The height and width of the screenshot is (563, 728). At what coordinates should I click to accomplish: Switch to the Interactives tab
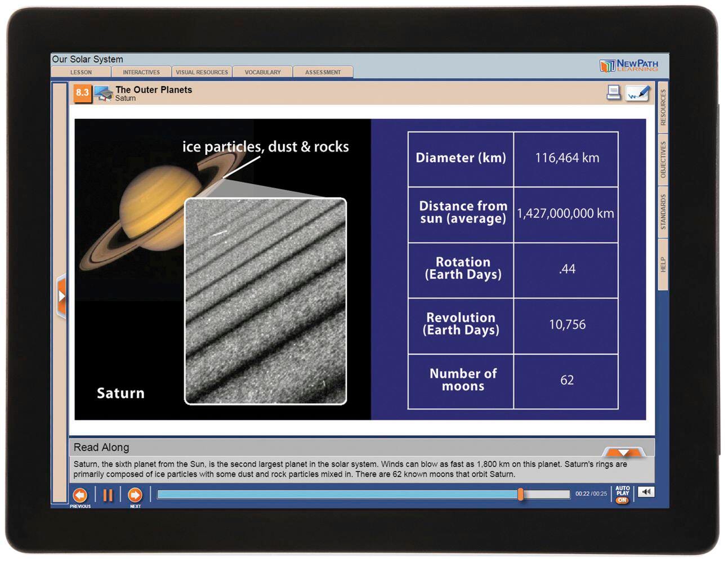pyautogui.click(x=141, y=72)
